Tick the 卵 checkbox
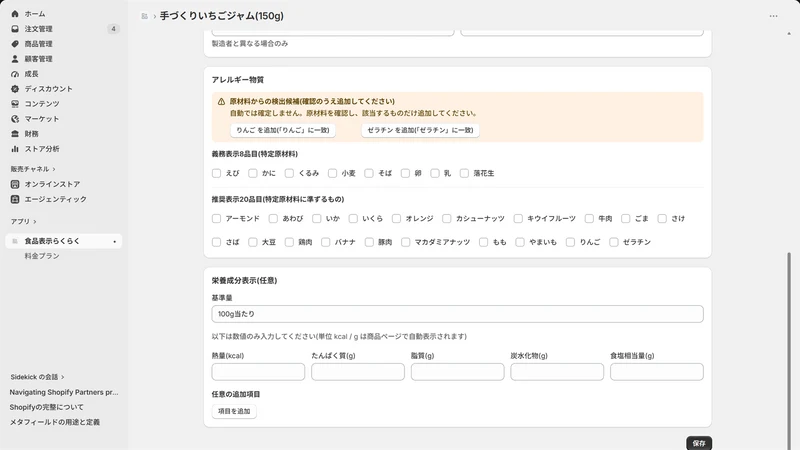 click(x=405, y=173)
